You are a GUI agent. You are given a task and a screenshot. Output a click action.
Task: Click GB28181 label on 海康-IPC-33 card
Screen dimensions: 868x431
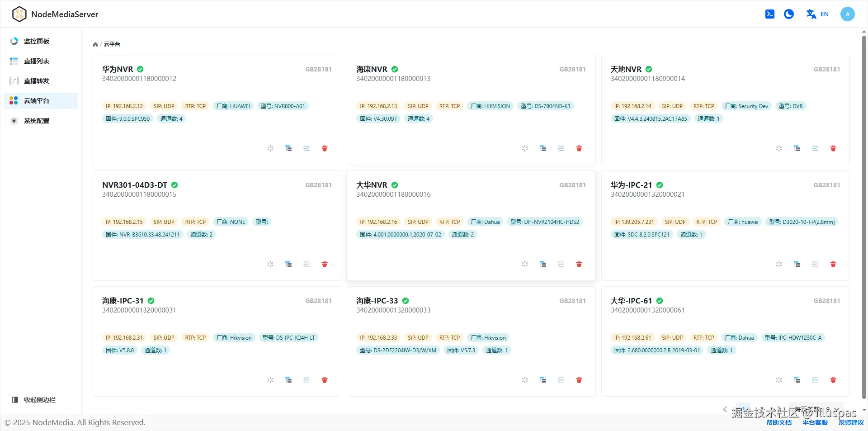pyautogui.click(x=572, y=301)
